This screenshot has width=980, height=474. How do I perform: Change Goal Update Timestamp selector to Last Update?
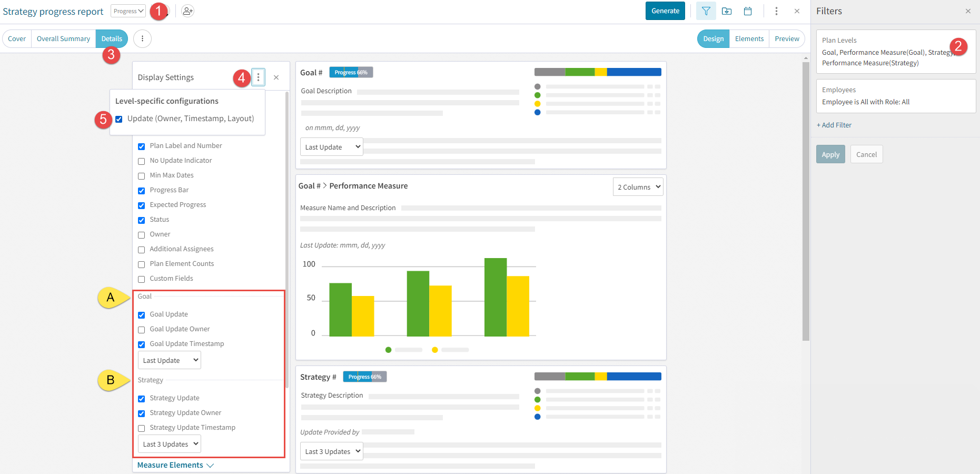point(169,360)
